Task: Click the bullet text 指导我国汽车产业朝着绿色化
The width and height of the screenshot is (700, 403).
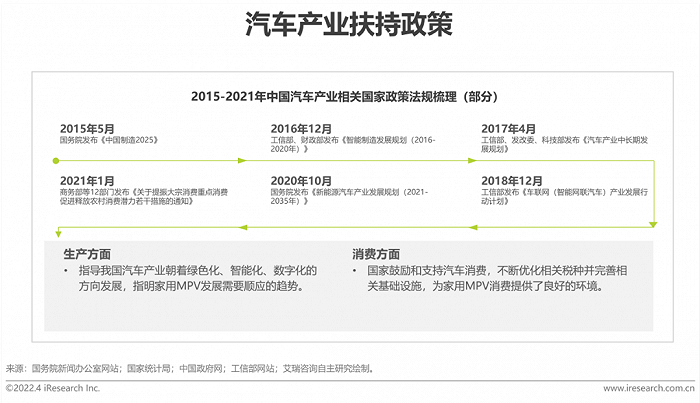Action: coord(198,278)
